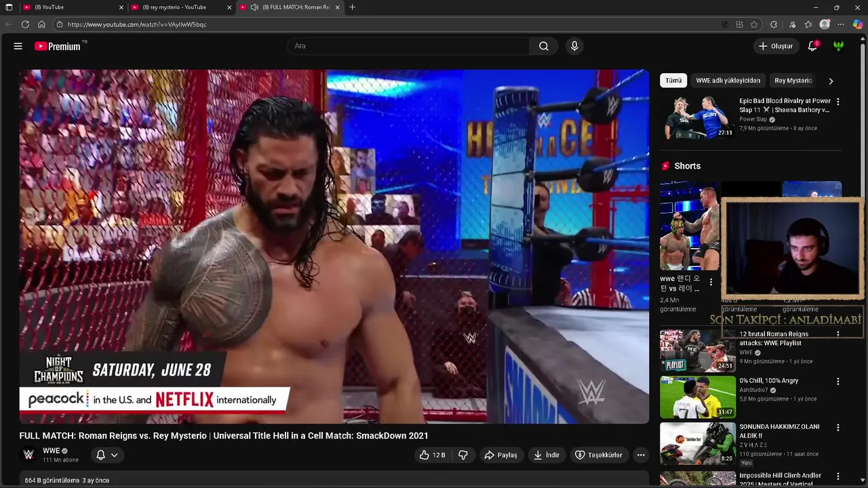Open options menu for Power Slap video
Screen dimensions: 868x488
coord(838,102)
